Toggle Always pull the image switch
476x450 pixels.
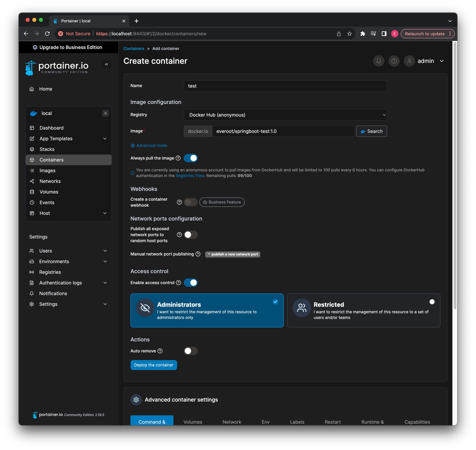(191, 158)
